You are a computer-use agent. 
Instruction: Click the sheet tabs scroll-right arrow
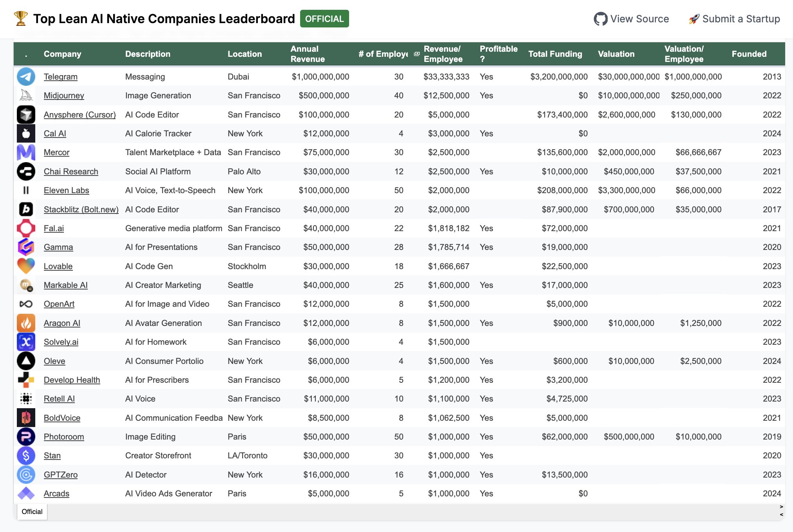click(x=781, y=507)
